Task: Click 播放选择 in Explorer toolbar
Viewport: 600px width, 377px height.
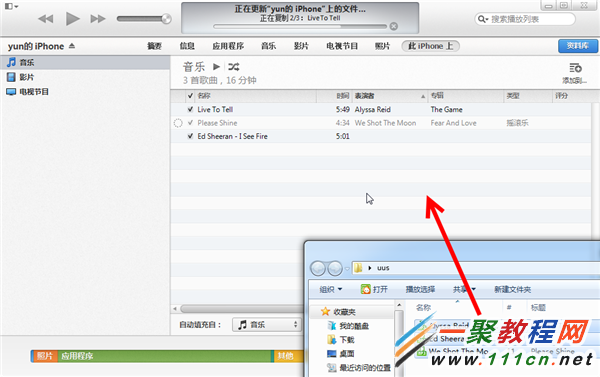Action: (420, 289)
